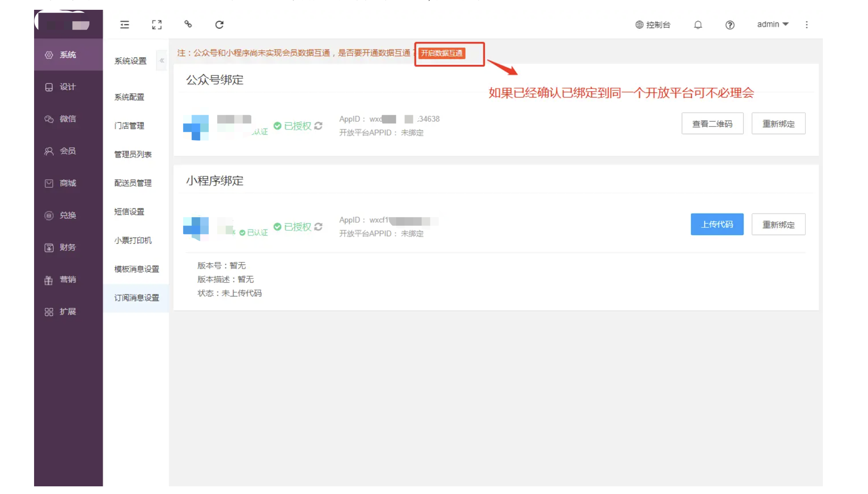Viewport: 868px width, 494px height.
Task: Refresh the page with the reload icon
Action: pos(219,25)
